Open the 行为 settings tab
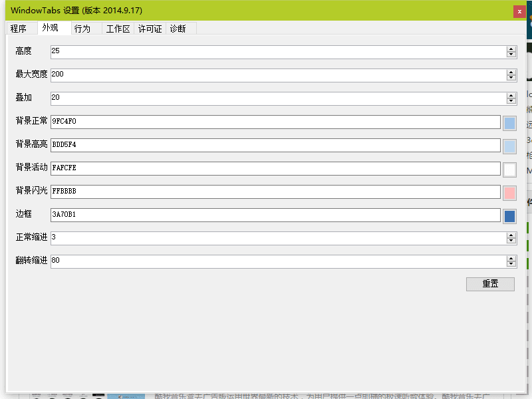 pos(82,28)
